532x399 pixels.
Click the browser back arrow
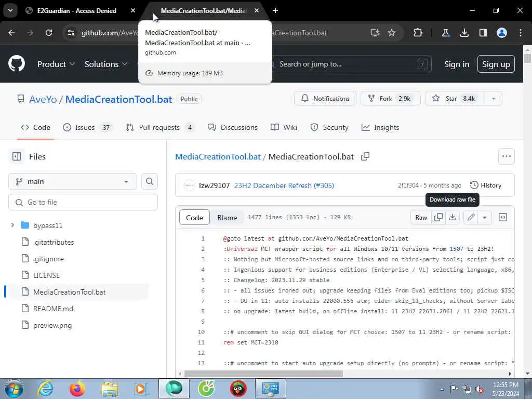coord(11,33)
